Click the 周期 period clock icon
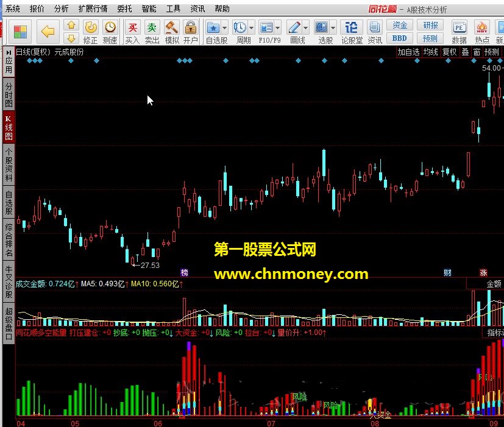Screen dimensions: 504x427 (x=240, y=27)
